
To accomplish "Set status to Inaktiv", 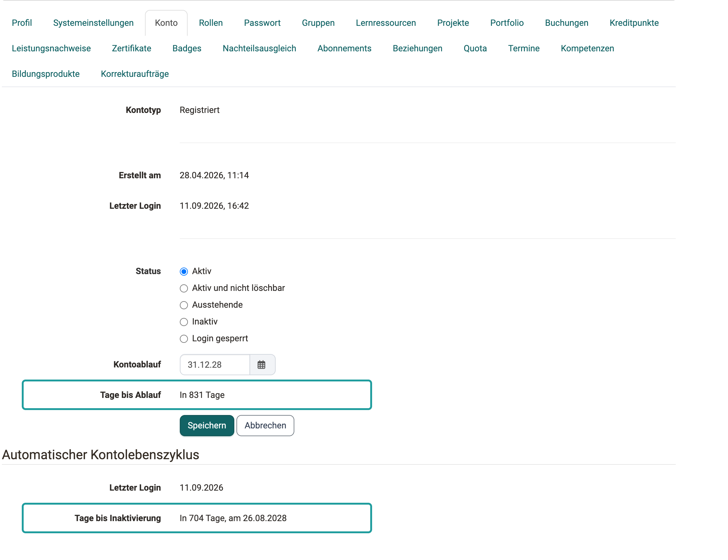I will (184, 322).
